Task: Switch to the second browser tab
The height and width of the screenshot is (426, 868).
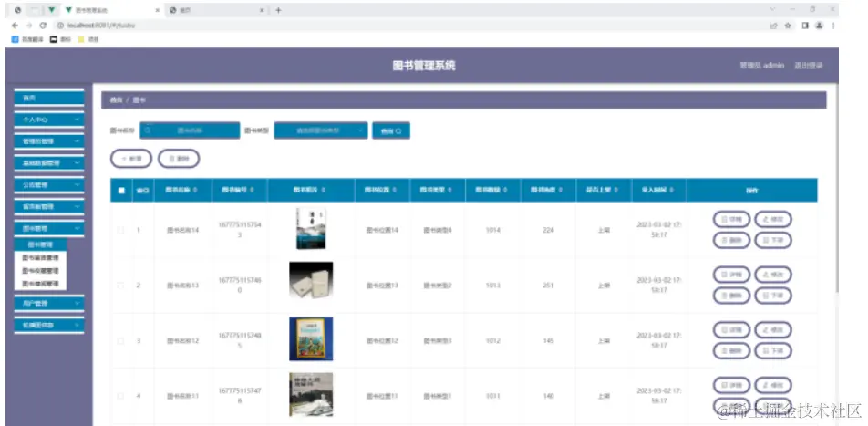Action: (x=216, y=10)
